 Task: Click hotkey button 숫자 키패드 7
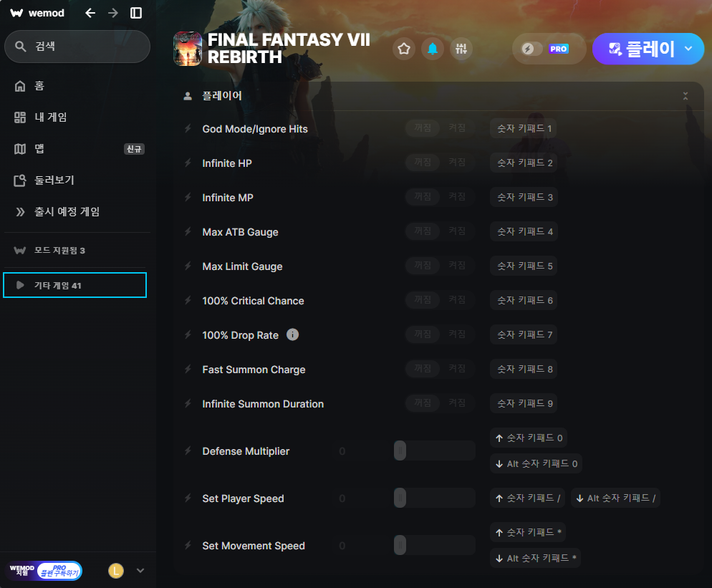tap(524, 334)
